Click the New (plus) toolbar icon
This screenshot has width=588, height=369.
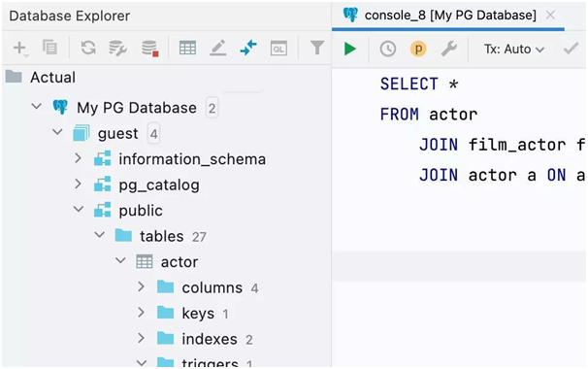(x=19, y=49)
